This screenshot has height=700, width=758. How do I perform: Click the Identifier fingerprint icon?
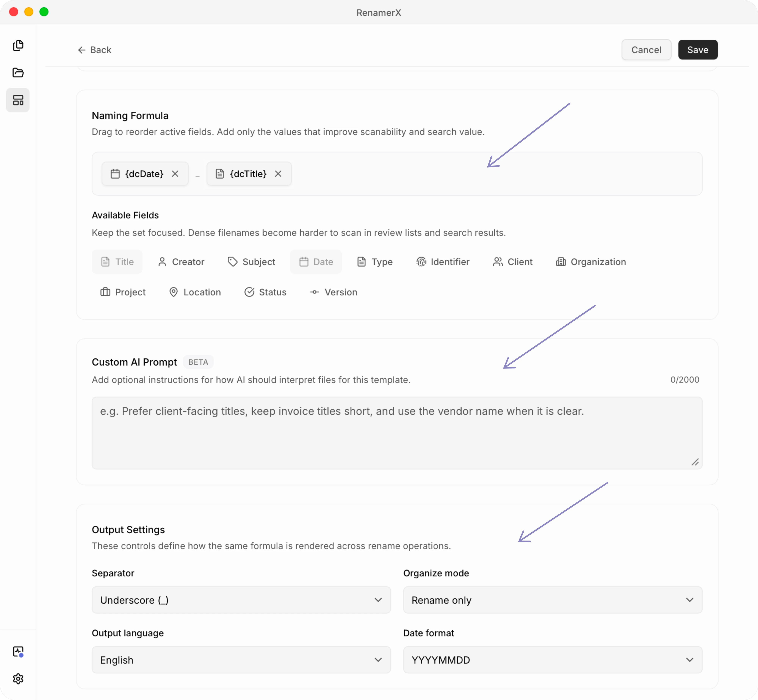421,262
